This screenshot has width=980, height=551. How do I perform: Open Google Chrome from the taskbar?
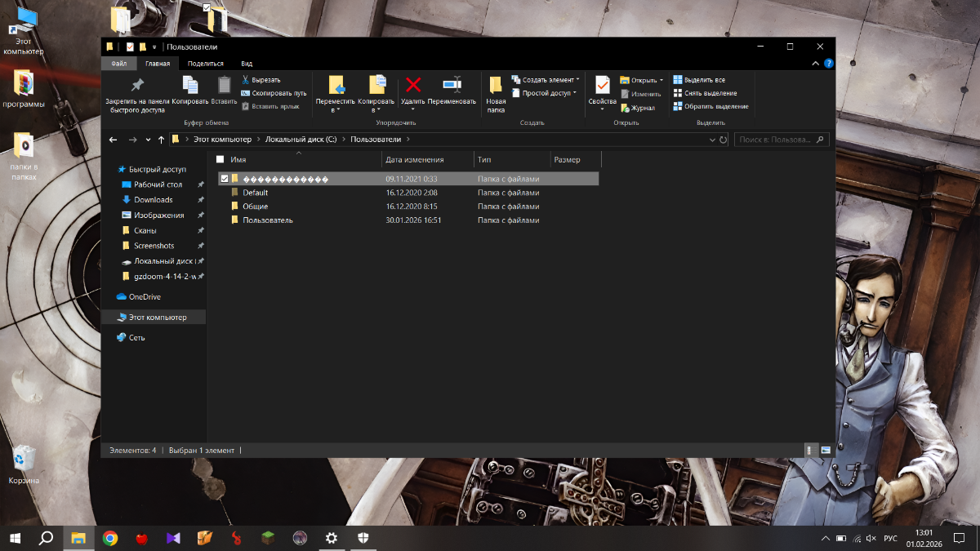coord(110,538)
